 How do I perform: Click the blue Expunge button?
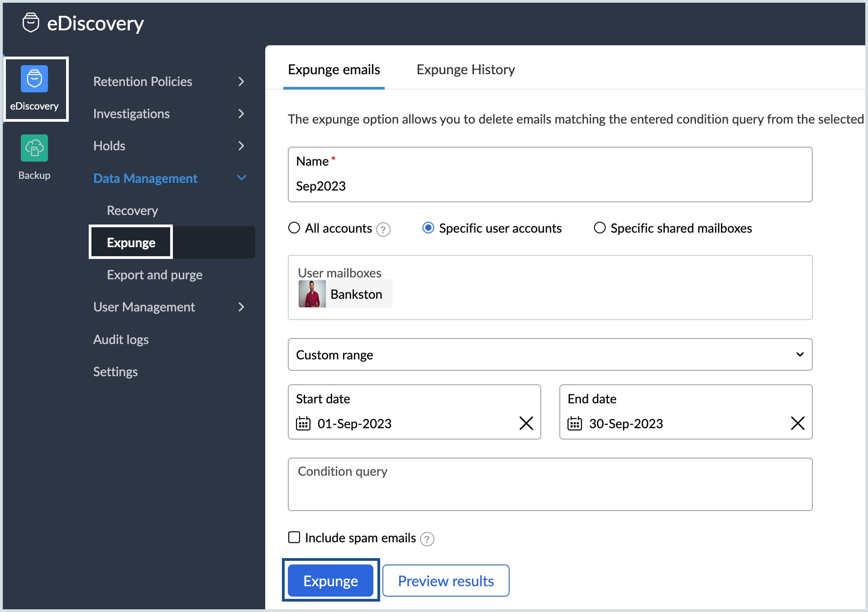[330, 581]
